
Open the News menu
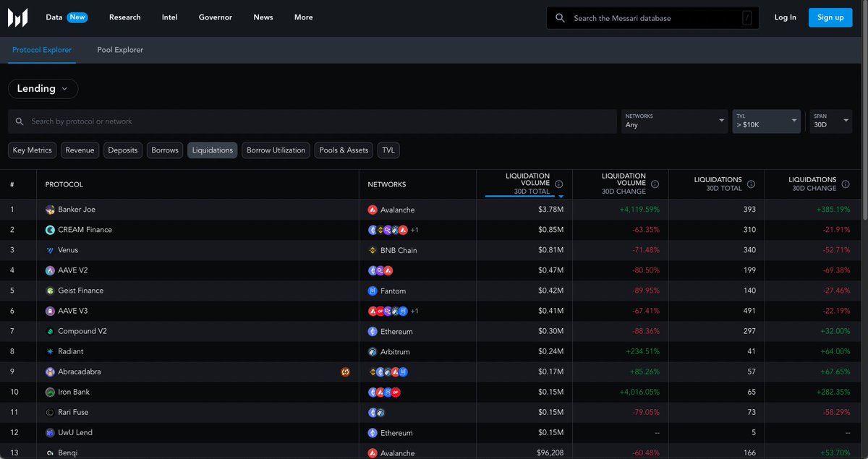click(x=263, y=17)
